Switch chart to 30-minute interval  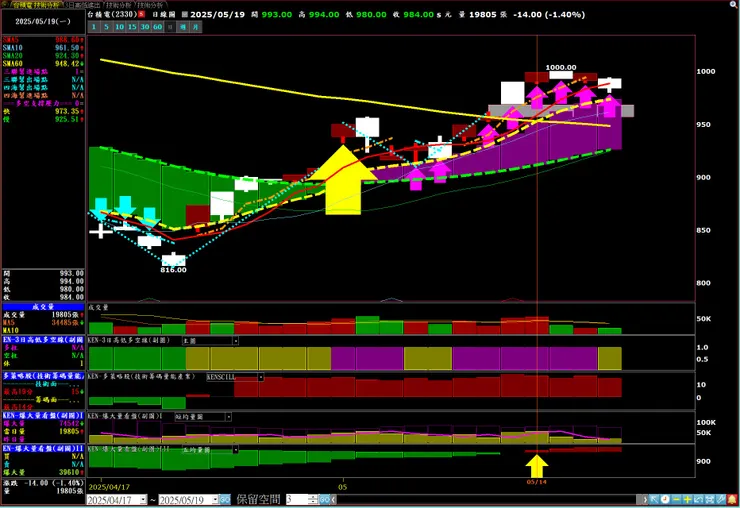tap(145, 27)
